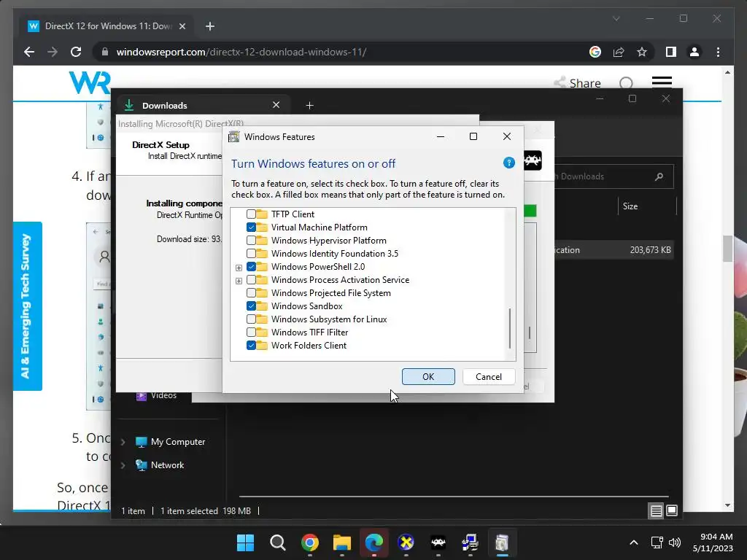The height and width of the screenshot is (560, 747).
Task: Select the Windows Sandbox label text
Action: click(307, 306)
